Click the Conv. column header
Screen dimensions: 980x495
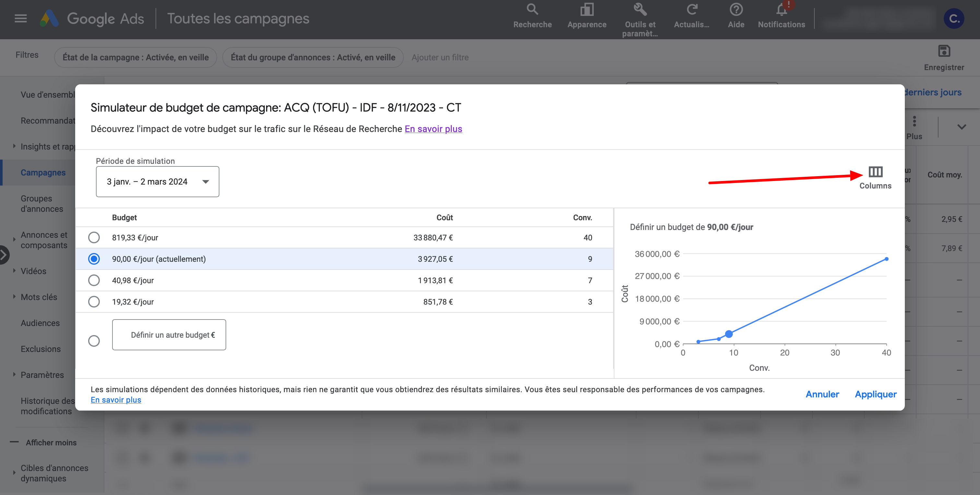[582, 217]
